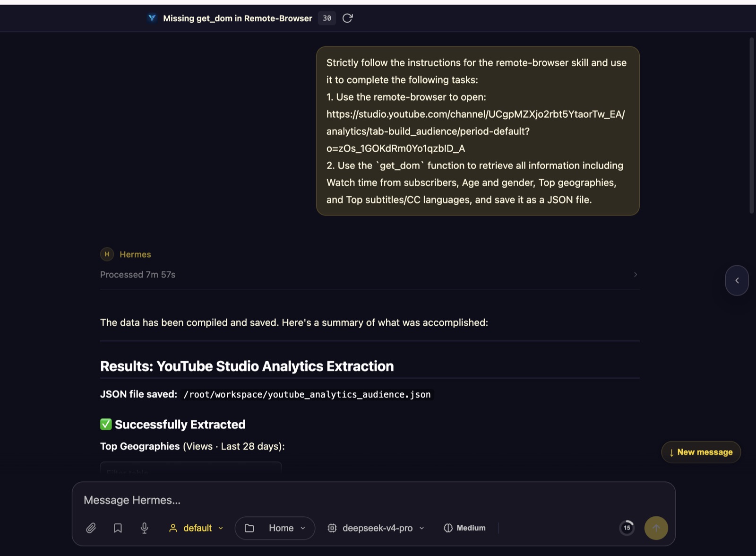Open the Home folder dropdown

(x=275, y=528)
